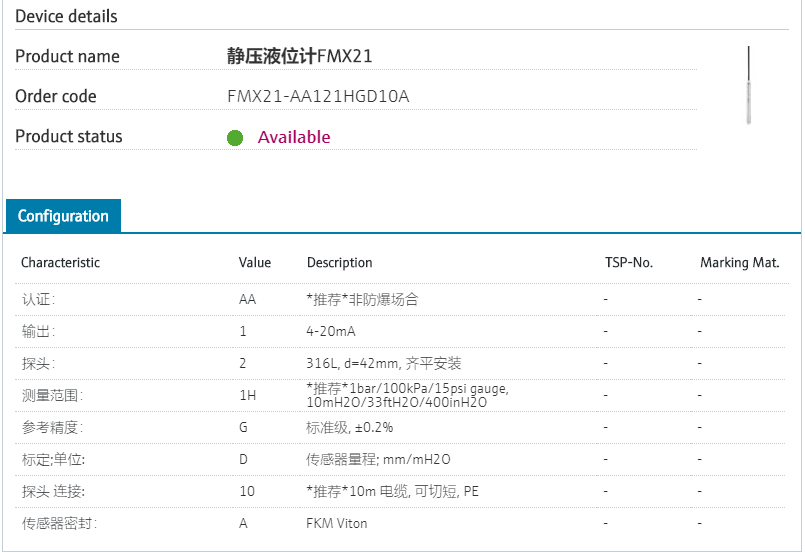Click the 10m 电缆 cable description

point(392,491)
